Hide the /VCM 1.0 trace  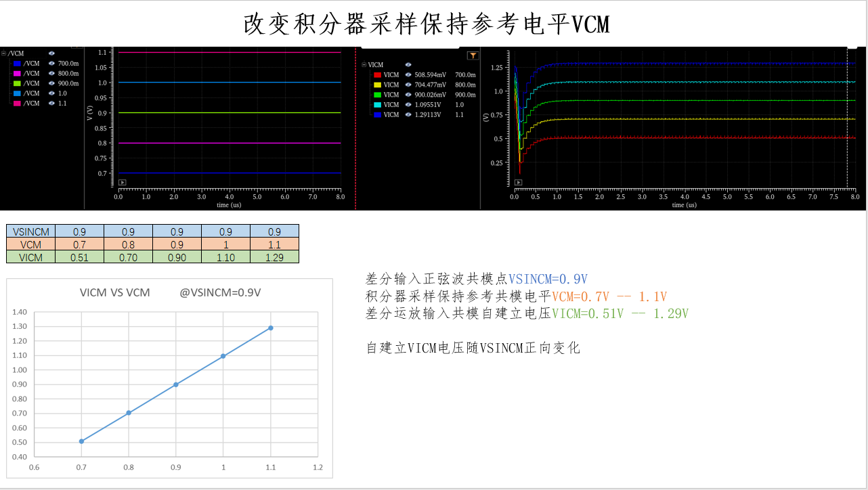coord(51,93)
